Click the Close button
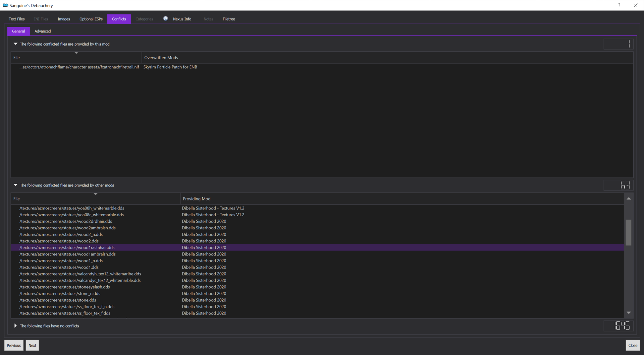Viewport: 644px width, 355px height. [633, 345]
